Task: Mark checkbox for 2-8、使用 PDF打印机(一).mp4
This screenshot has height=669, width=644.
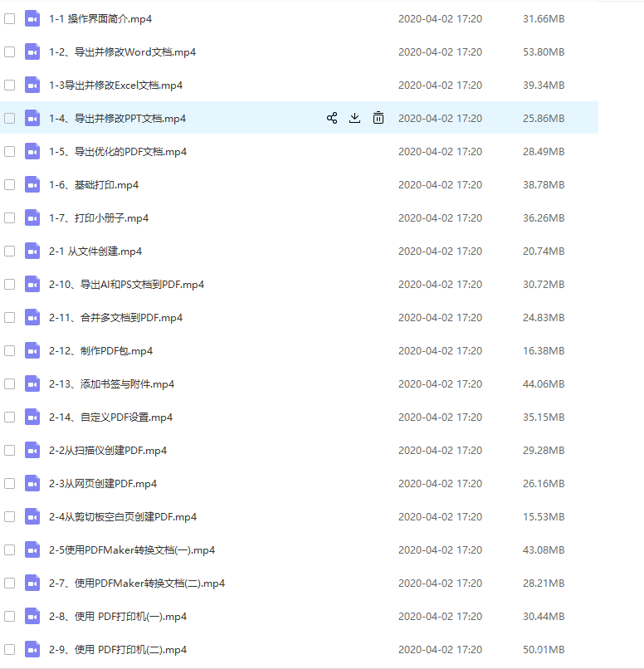Action: 10,616
